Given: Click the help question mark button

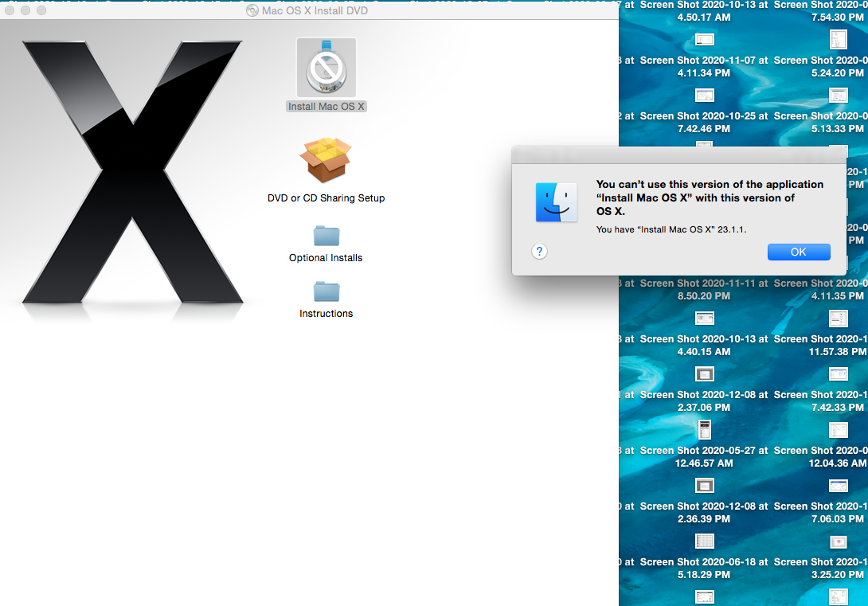Looking at the screenshot, I should tap(539, 252).
